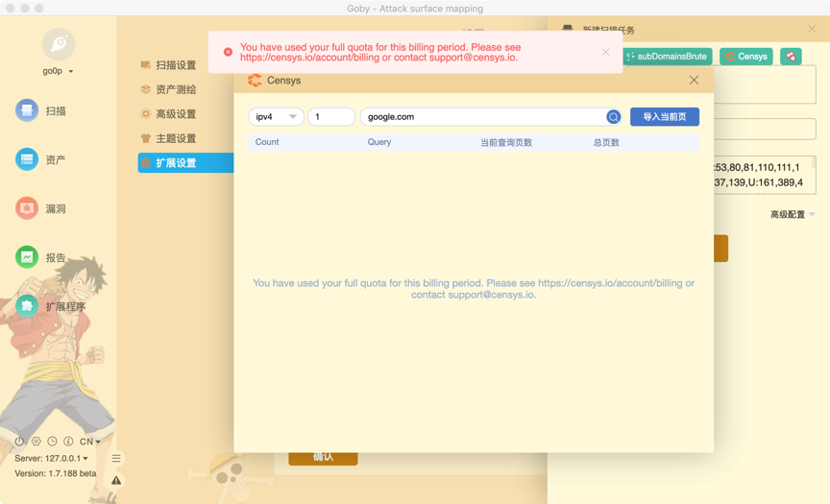Select 扩展设置 settings tab

185,163
